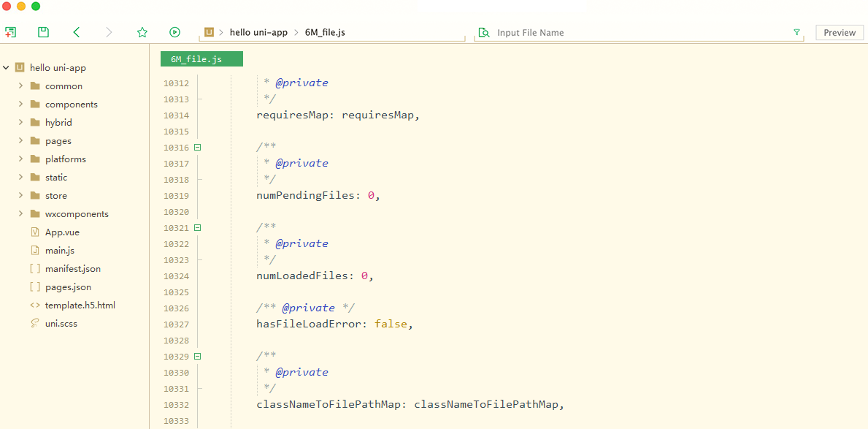Image resolution: width=868 pixels, height=429 pixels.
Task: Click the 'numPendingFiles: 0,' code line
Action: point(319,196)
